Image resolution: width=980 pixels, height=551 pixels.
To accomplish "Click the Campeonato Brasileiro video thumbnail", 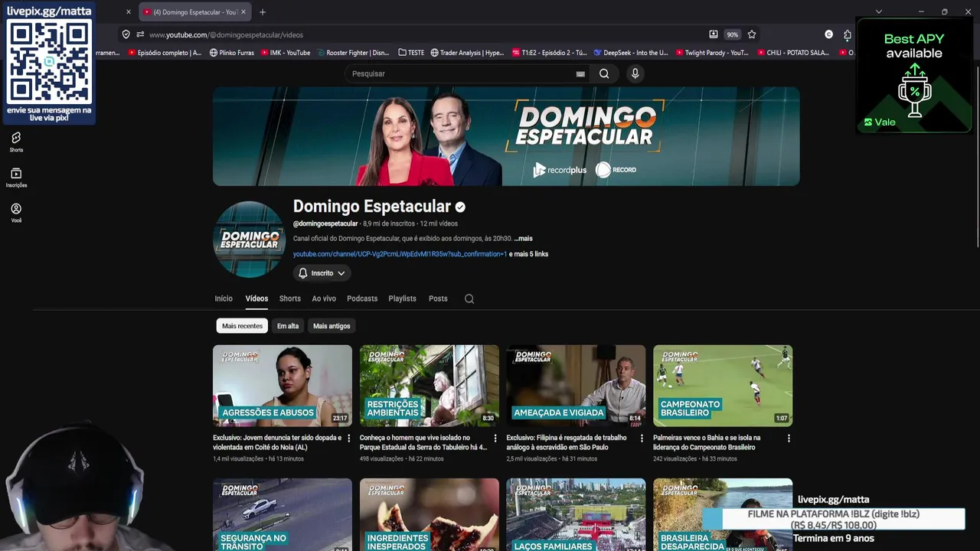I will (723, 386).
